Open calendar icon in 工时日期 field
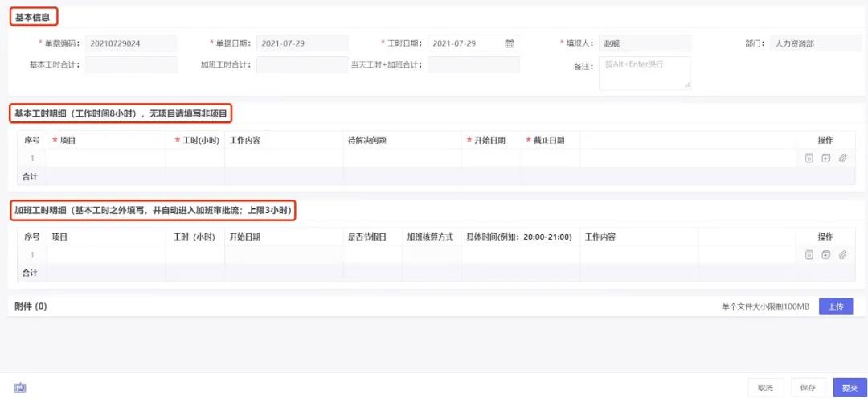The image size is (868, 399). 510,43
